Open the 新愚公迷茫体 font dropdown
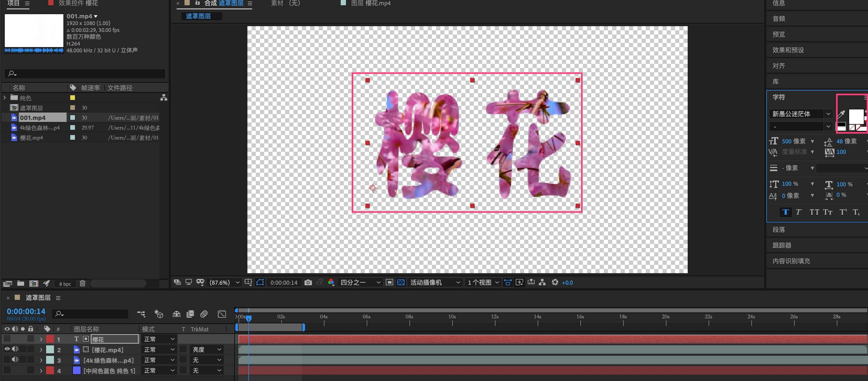 coord(828,114)
